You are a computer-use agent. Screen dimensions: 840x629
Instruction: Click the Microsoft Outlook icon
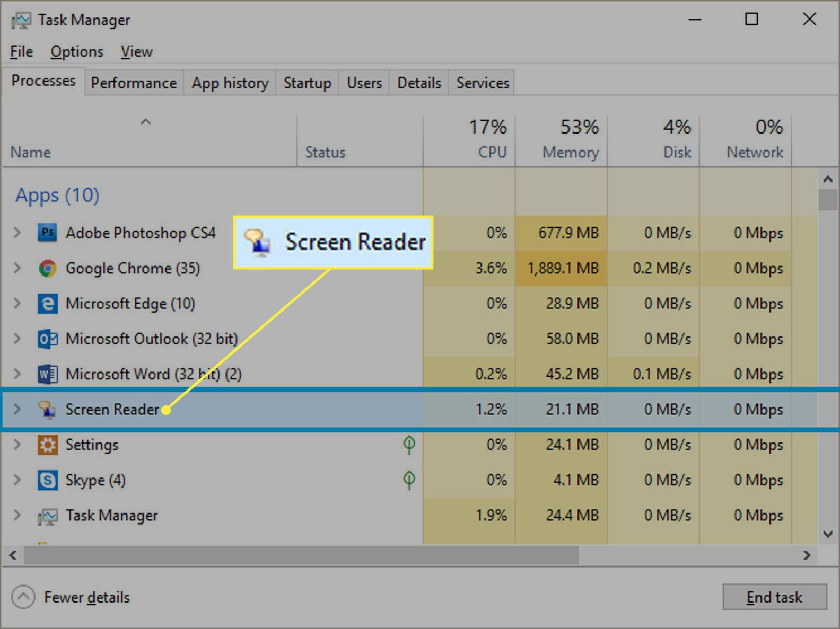[48, 339]
